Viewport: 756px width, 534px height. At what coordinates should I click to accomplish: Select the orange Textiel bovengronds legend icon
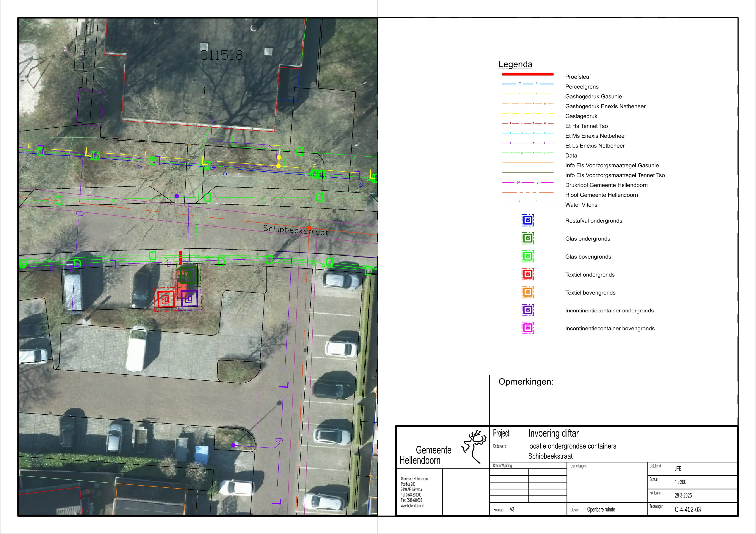point(527,292)
